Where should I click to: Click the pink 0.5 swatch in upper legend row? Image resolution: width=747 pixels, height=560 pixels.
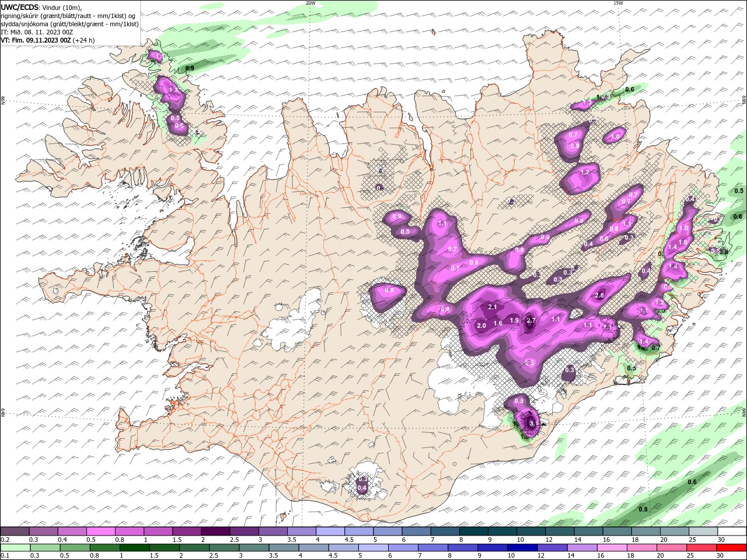point(100,531)
